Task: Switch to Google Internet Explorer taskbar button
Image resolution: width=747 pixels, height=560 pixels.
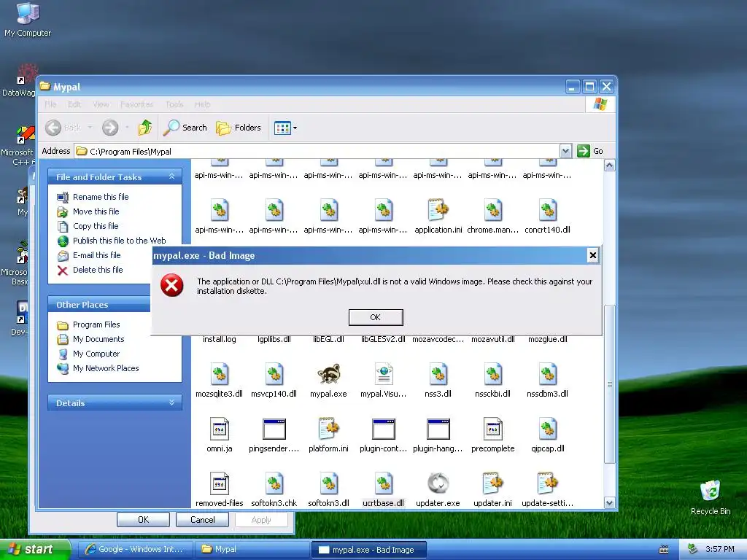Action: pyautogui.click(x=135, y=549)
